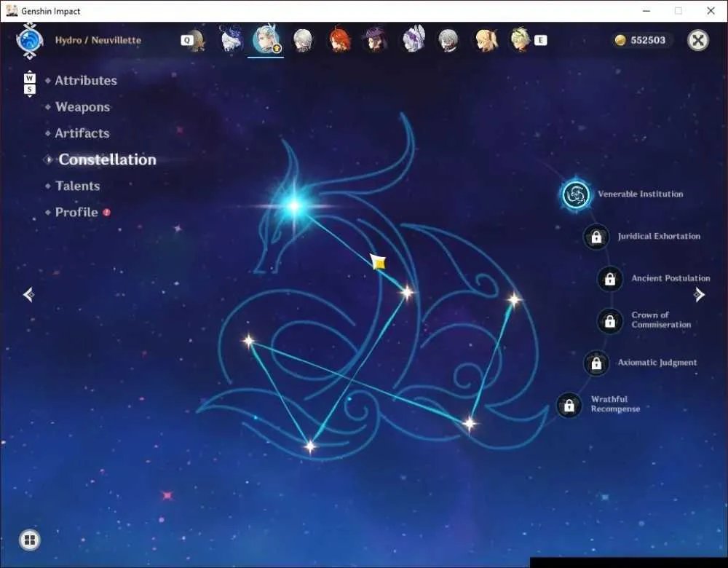Select the locked Axiomatic Judgment node

click(596, 363)
